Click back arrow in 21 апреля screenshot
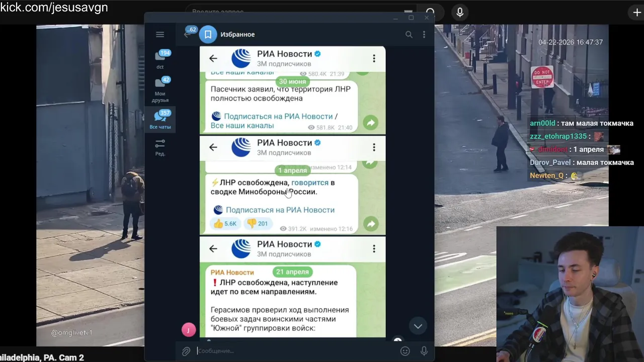 tap(213, 249)
